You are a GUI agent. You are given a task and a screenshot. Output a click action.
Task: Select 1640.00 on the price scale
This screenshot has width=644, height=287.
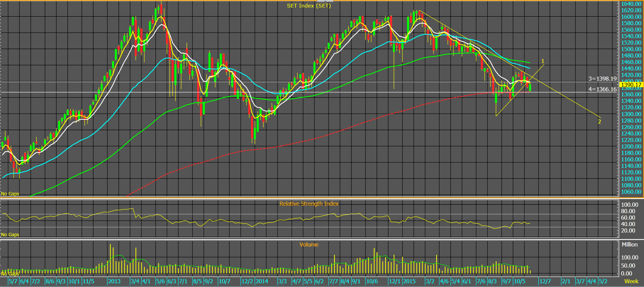(631, 4)
